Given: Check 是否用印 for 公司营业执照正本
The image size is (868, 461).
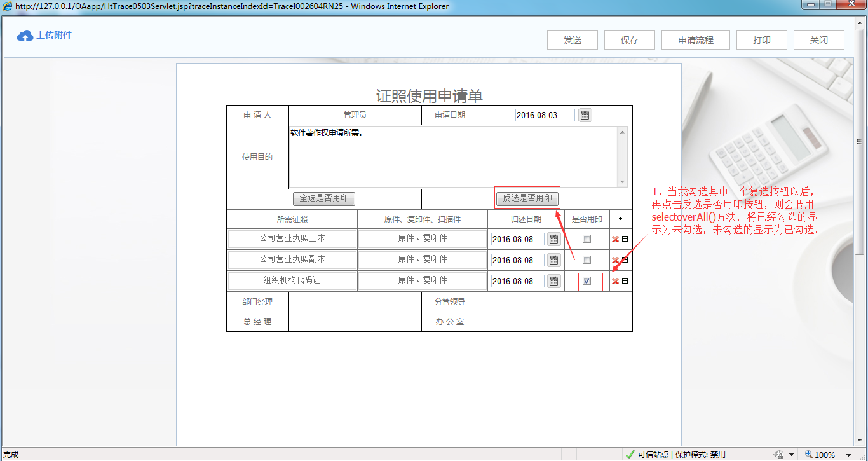Looking at the screenshot, I should [587, 238].
